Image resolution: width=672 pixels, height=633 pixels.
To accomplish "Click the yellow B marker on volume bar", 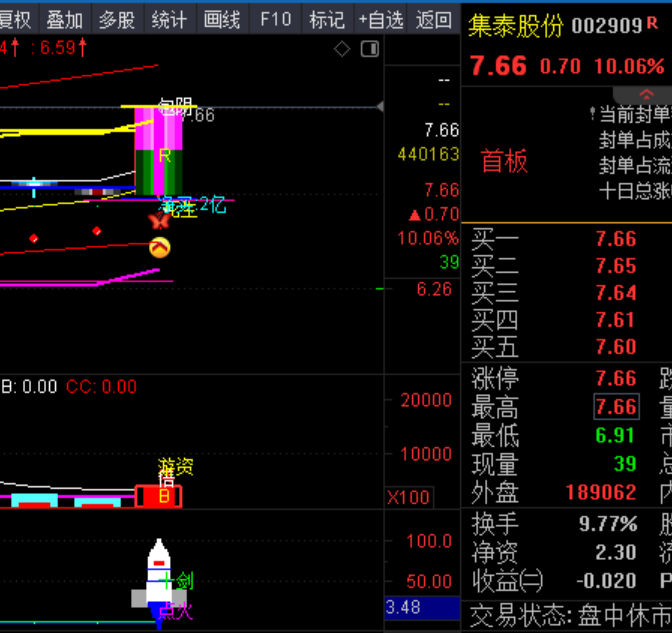I will tap(164, 496).
